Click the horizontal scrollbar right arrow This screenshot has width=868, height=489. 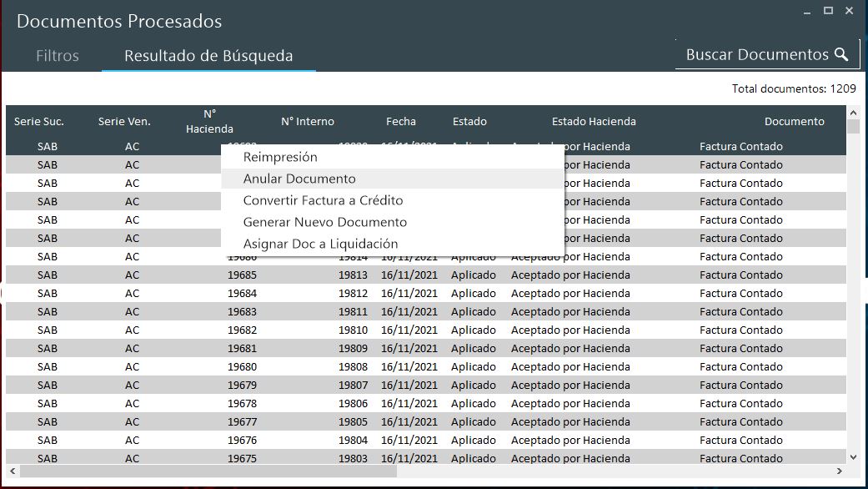tap(840, 471)
